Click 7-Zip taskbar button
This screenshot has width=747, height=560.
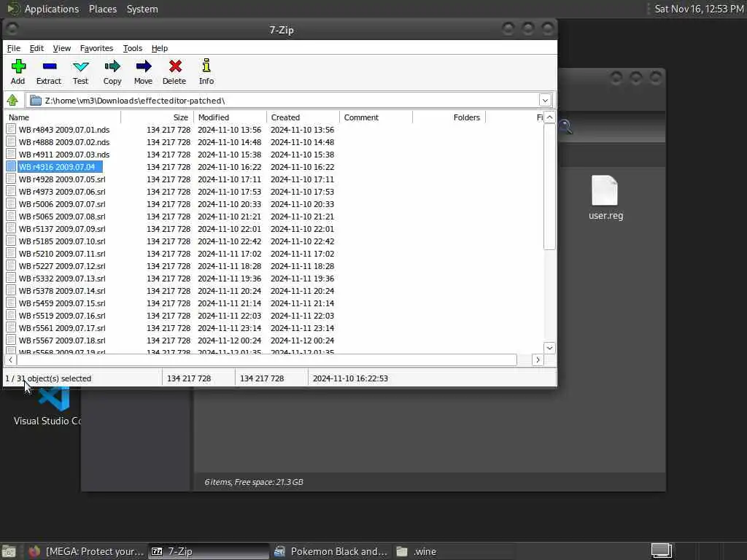tap(209, 551)
